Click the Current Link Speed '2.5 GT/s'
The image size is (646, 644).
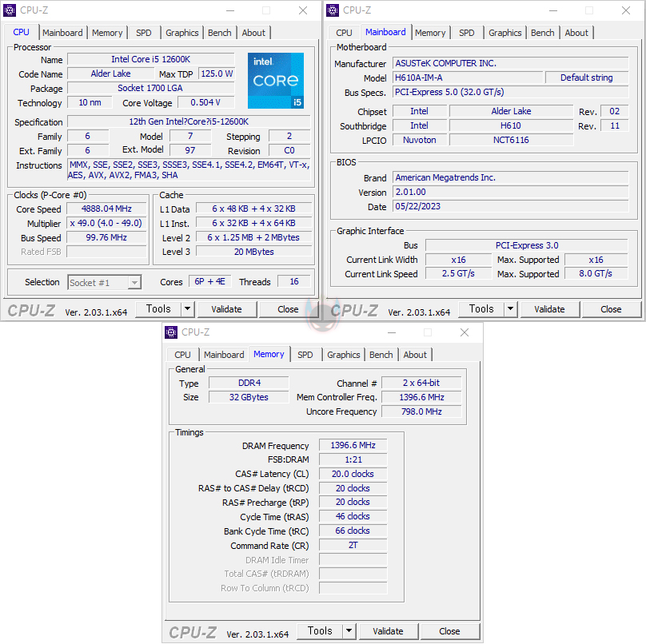point(458,274)
